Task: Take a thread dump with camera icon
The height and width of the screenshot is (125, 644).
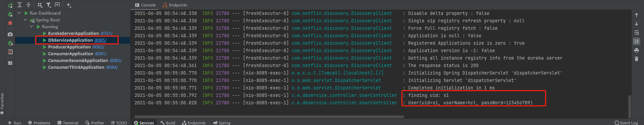Action: coord(10,34)
